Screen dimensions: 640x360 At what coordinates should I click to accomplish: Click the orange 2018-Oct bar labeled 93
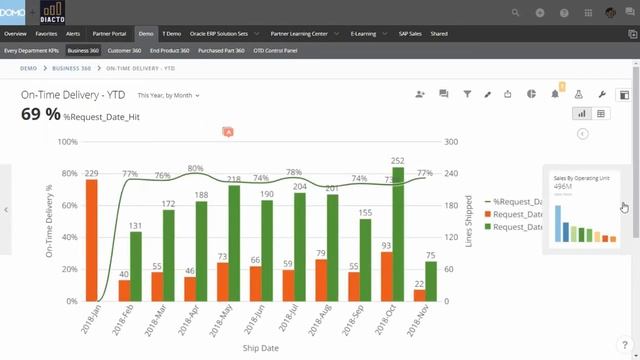[x=387, y=277]
